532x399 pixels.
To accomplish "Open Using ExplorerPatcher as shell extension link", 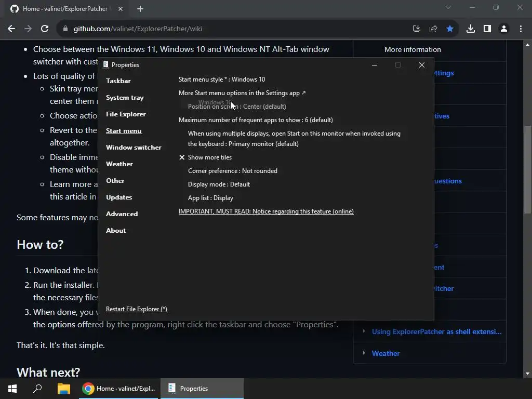I will pos(436,331).
